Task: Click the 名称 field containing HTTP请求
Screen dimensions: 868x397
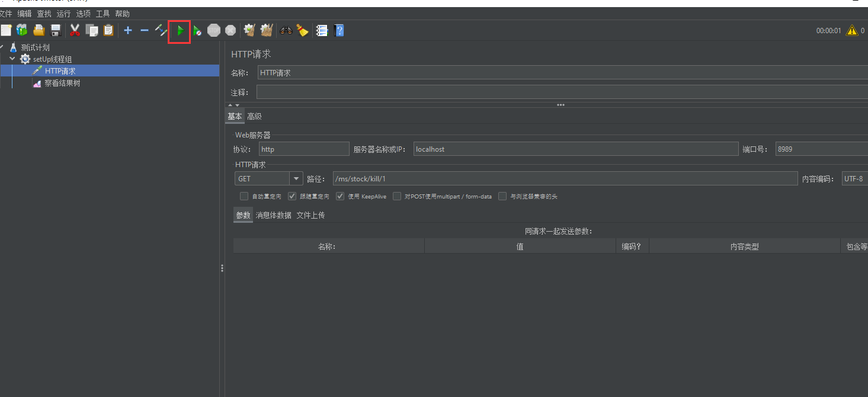Action: click(563, 73)
